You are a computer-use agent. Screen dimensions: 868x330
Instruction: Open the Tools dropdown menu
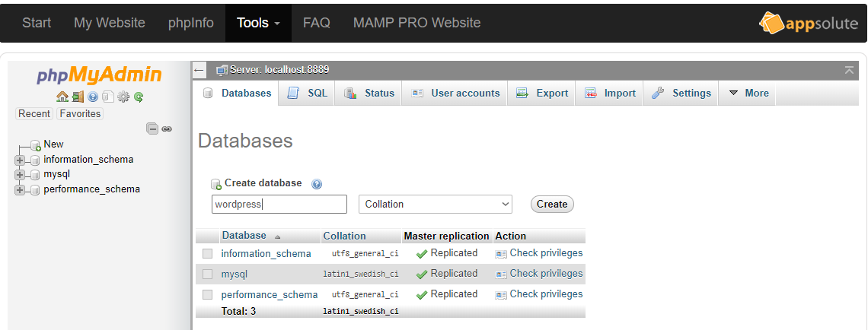[x=258, y=24]
